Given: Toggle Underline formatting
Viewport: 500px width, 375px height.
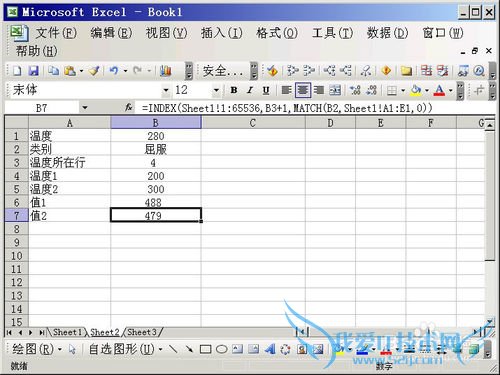Looking at the screenshot, I should click(266, 90).
